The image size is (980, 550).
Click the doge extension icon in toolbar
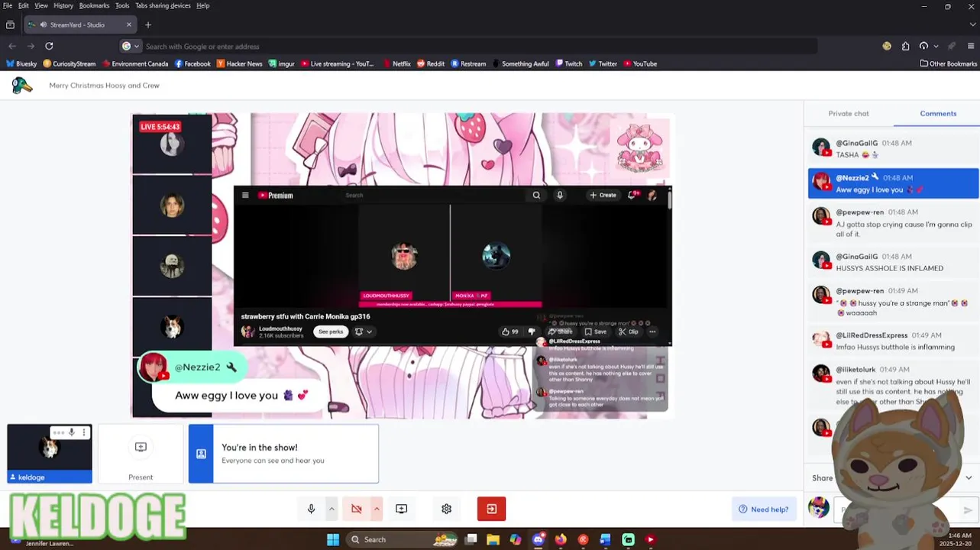887,46
